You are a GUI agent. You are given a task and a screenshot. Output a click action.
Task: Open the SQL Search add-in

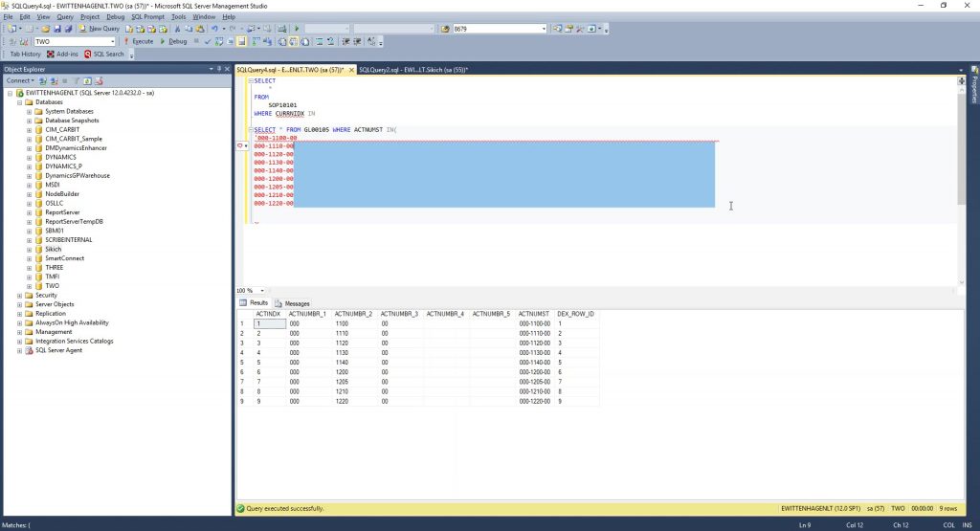105,55
